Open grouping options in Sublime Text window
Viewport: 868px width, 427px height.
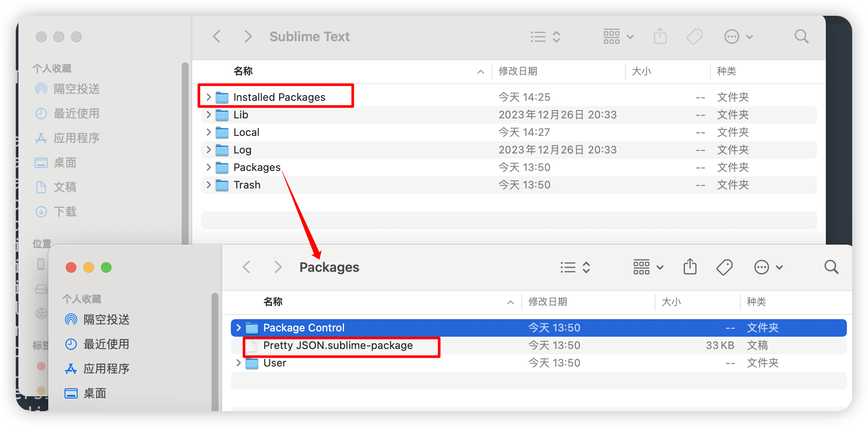pyautogui.click(x=618, y=37)
